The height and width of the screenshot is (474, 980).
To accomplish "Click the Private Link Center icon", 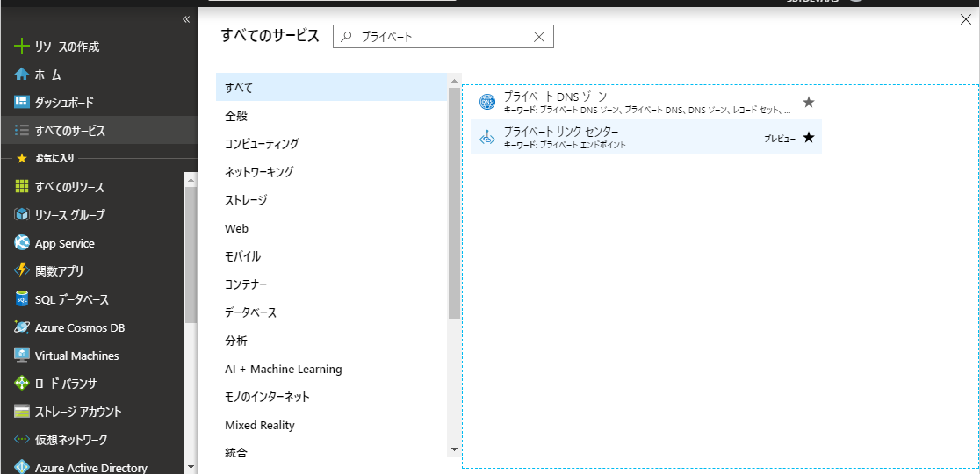I will click(x=486, y=138).
